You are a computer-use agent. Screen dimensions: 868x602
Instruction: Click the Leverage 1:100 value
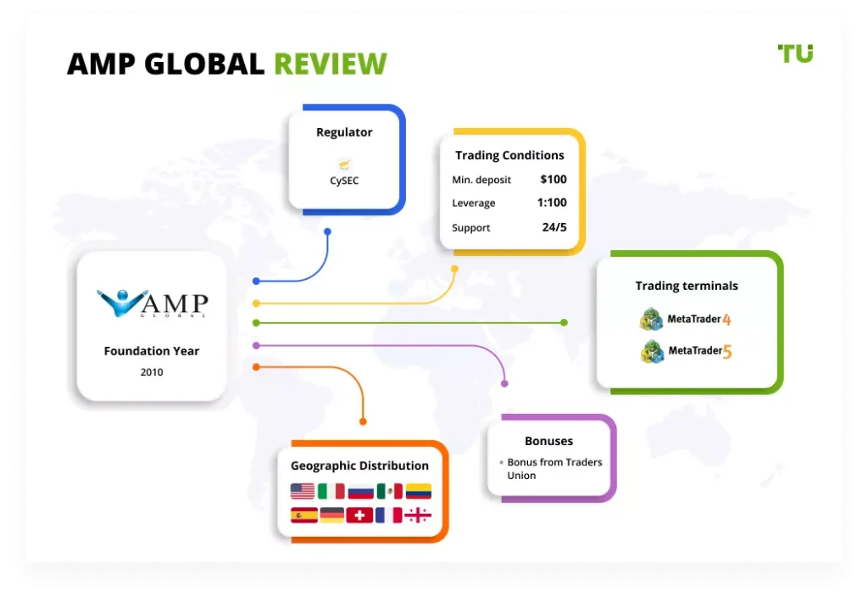pos(554,203)
